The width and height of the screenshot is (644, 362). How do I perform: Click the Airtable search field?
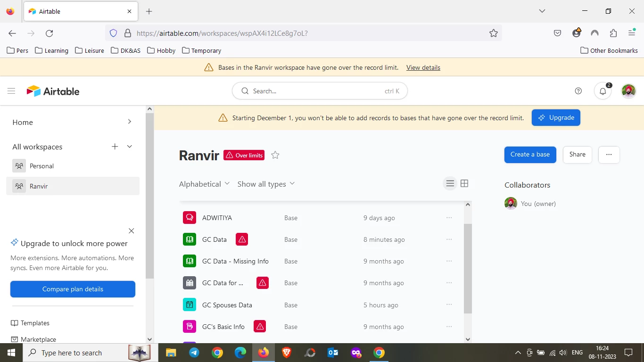[x=320, y=91]
